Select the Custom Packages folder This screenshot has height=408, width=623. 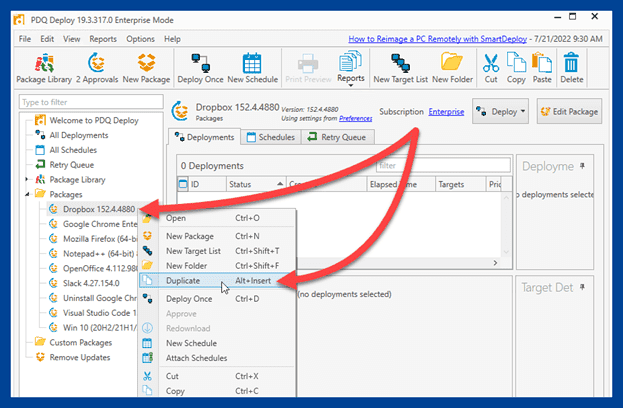(x=73, y=342)
